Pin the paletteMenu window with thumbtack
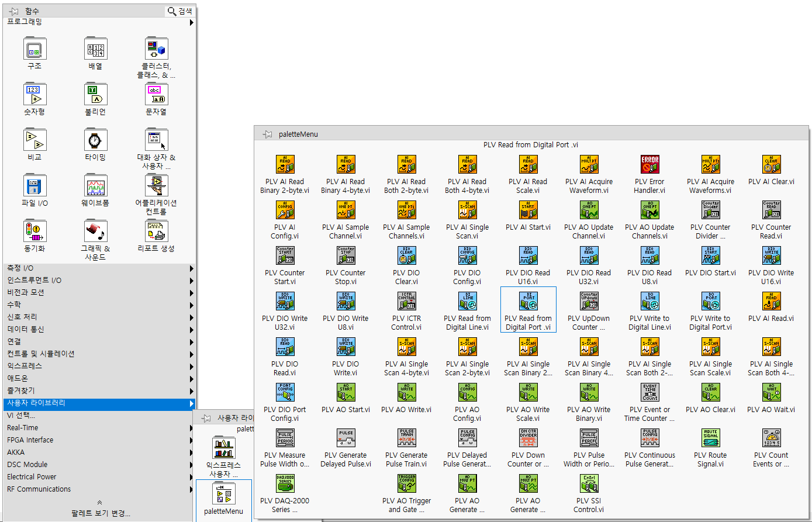The height and width of the screenshot is (522, 812). pos(268,134)
